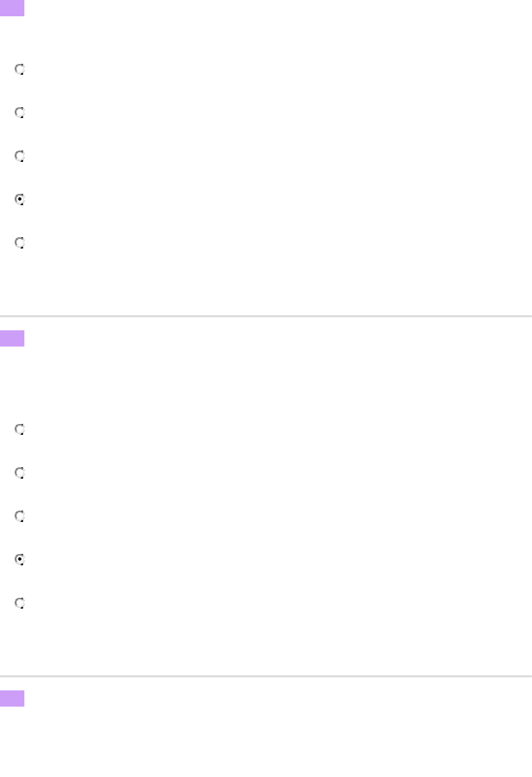
Task: Choose the second radio option in question two
Action: click(x=20, y=473)
